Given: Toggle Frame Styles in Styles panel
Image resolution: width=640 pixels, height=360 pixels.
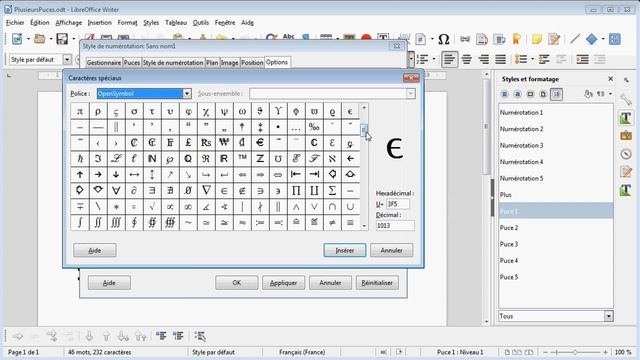Looking at the screenshot, I should (530, 94).
